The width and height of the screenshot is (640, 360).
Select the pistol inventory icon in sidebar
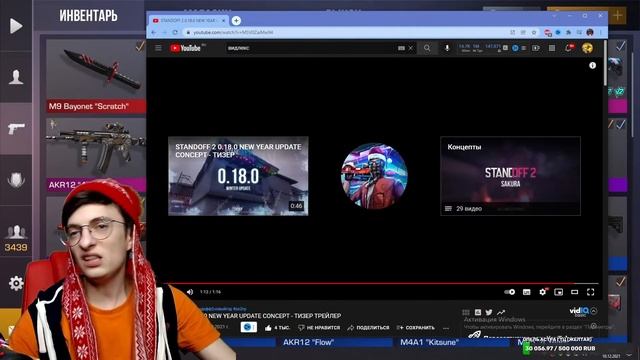(x=16, y=129)
